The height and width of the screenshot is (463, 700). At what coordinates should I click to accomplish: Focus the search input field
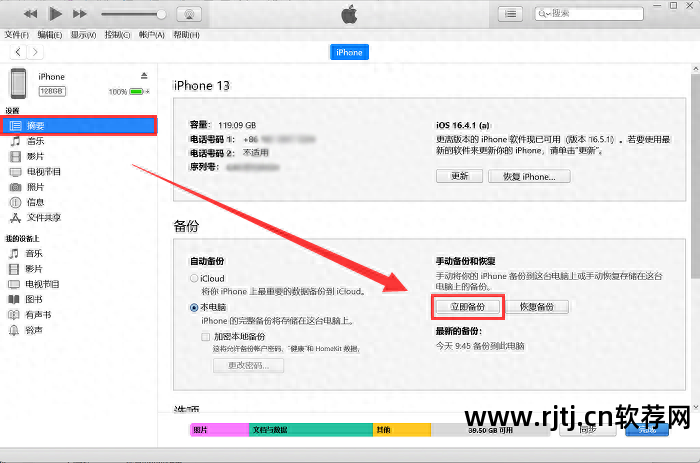pyautogui.click(x=589, y=13)
